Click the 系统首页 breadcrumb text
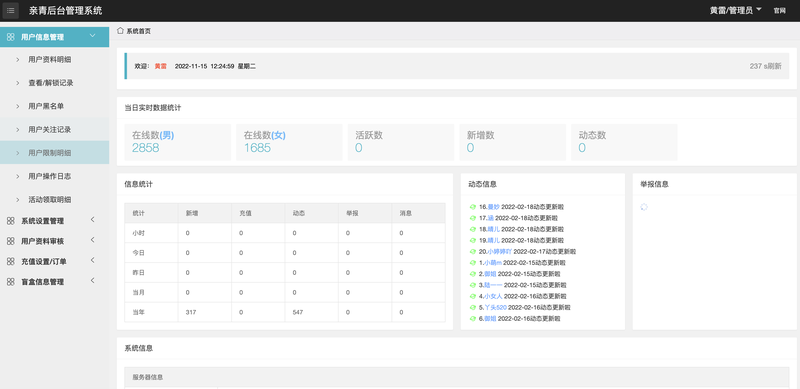Screen dimensions: 800x389 pyautogui.click(x=139, y=31)
